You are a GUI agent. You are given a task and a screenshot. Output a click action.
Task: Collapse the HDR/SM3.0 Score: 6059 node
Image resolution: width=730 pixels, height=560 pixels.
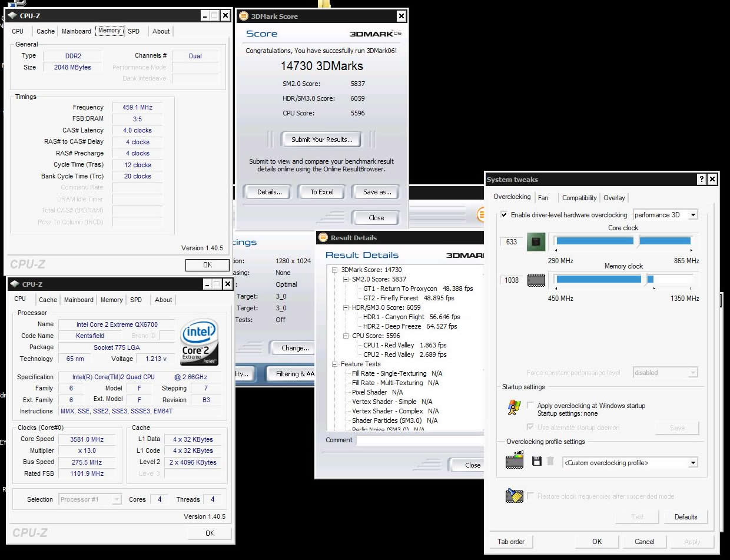346,307
